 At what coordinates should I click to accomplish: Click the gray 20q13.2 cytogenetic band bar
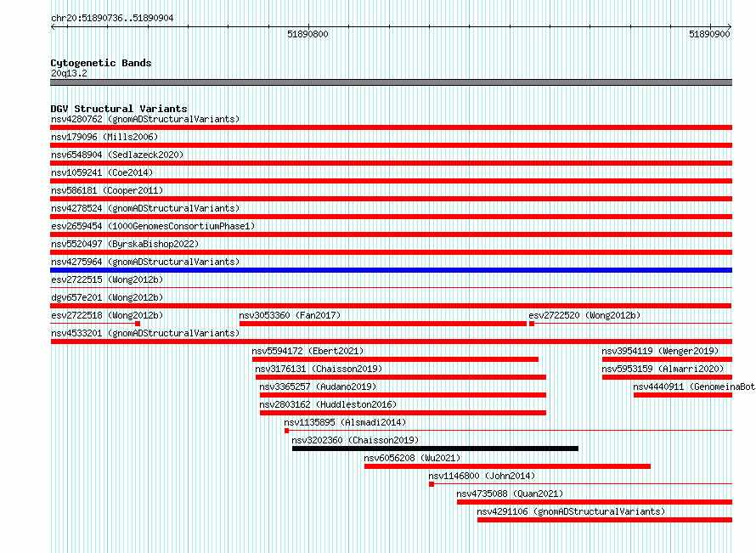(x=391, y=82)
